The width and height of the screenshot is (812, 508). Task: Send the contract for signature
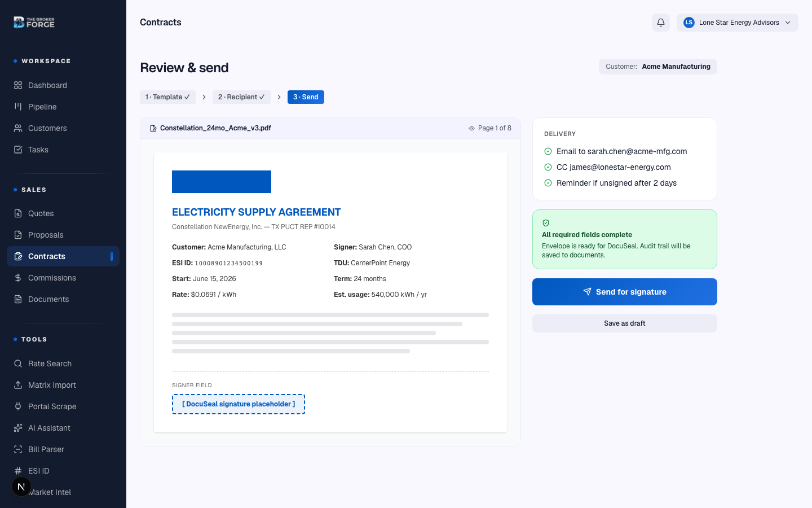[x=625, y=292]
